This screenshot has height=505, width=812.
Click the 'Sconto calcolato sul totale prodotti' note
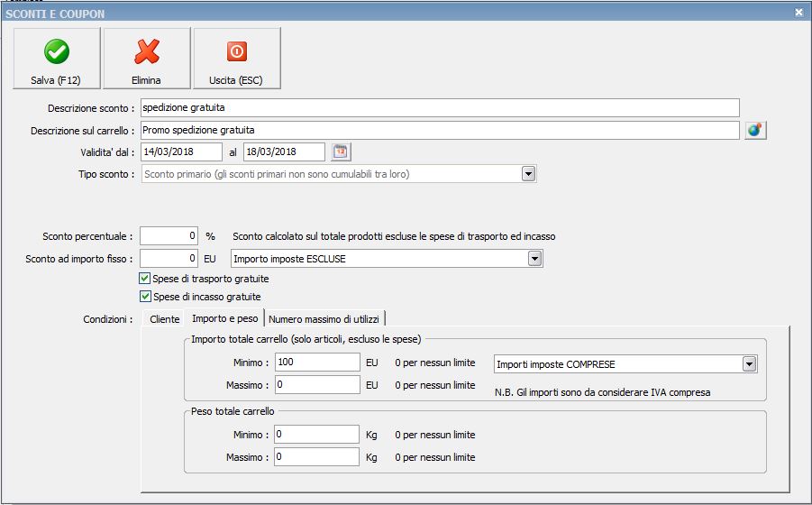(394, 236)
